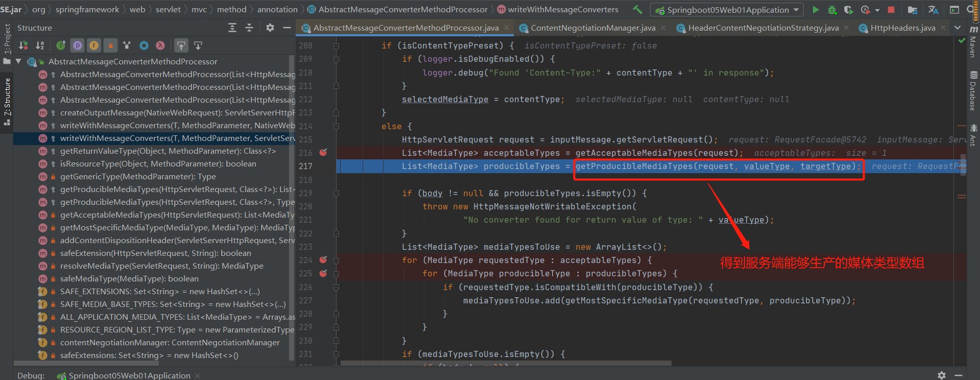980x380 pixels.
Task: Toggle Sort Alphabetically in Structure
Action: (40, 45)
